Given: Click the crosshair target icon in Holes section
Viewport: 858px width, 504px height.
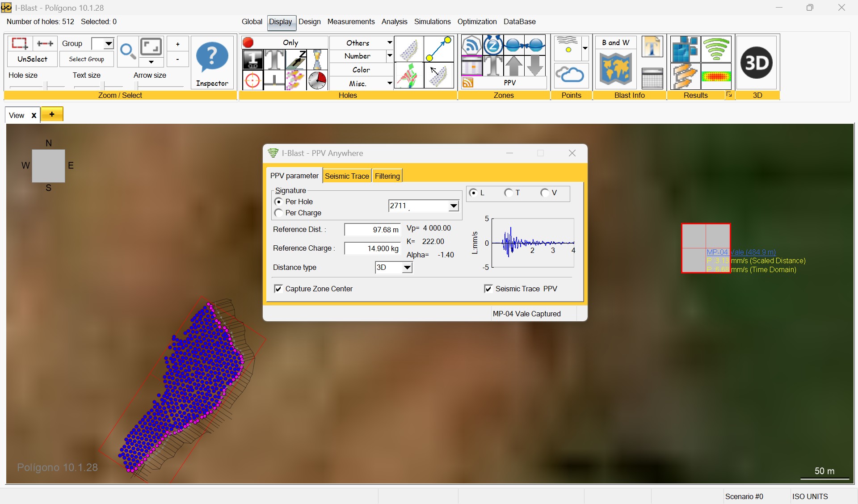Looking at the screenshot, I should pyautogui.click(x=252, y=81).
